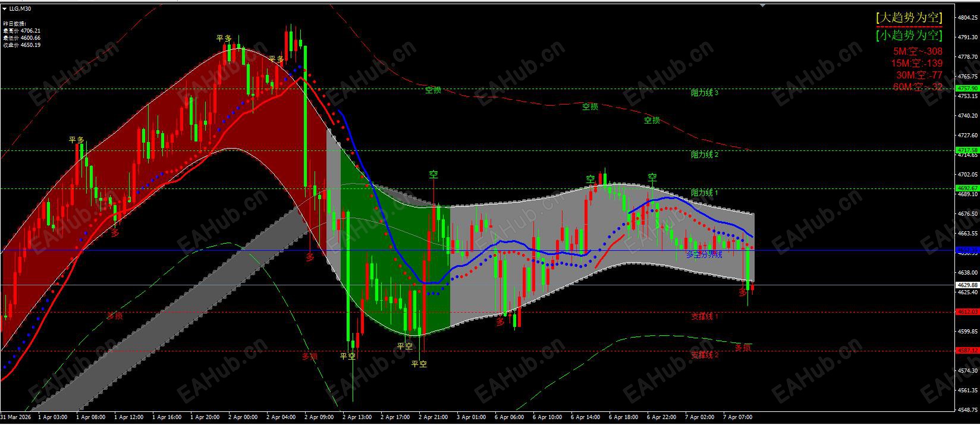Select the 昨日数据 header label
Image resolution: width=980 pixels, height=425 pixels.
tap(15, 24)
